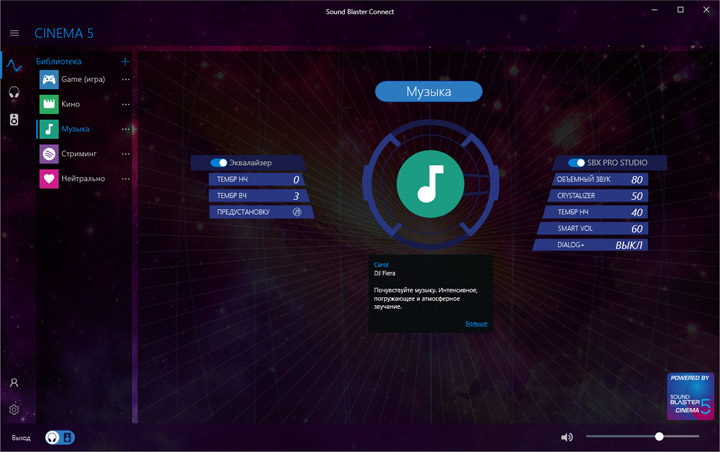Click the CINEMA 5 title

64,33
